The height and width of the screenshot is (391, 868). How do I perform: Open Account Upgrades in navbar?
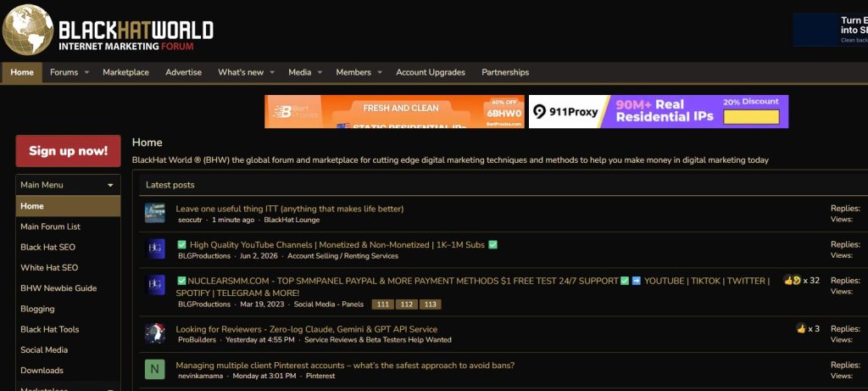coord(431,73)
